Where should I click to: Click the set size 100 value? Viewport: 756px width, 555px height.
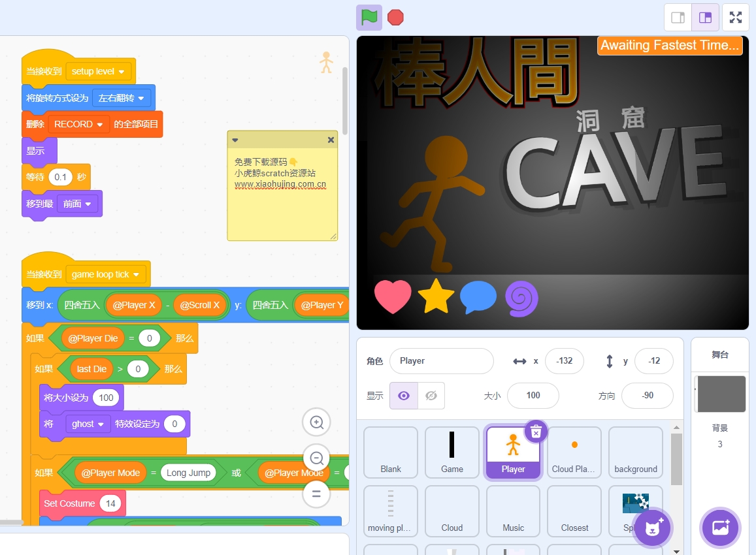click(106, 398)
